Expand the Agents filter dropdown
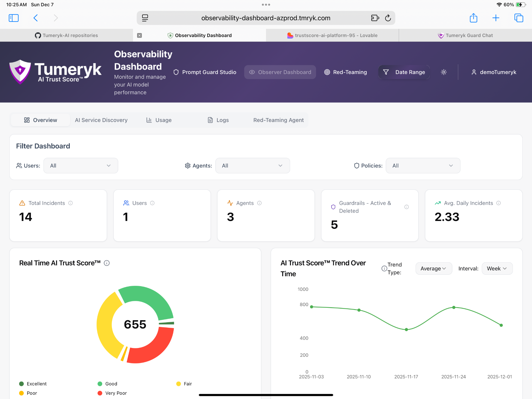 coord(253,166)
